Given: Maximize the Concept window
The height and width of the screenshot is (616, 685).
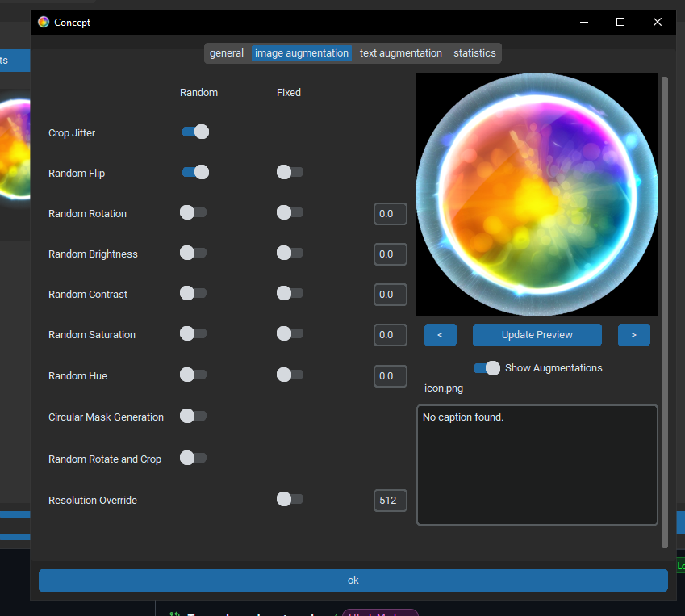Looking at the screenshot, I should coord(620,22).
